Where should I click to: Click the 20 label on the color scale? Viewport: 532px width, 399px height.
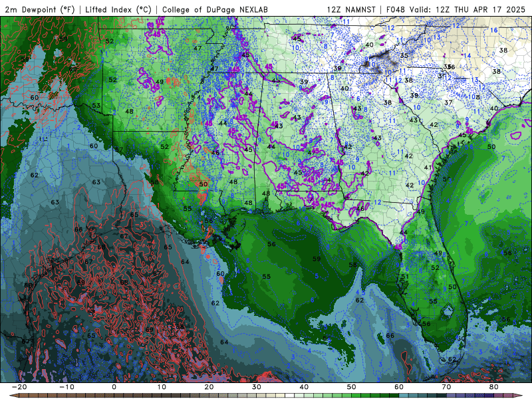tap(209, 387)
